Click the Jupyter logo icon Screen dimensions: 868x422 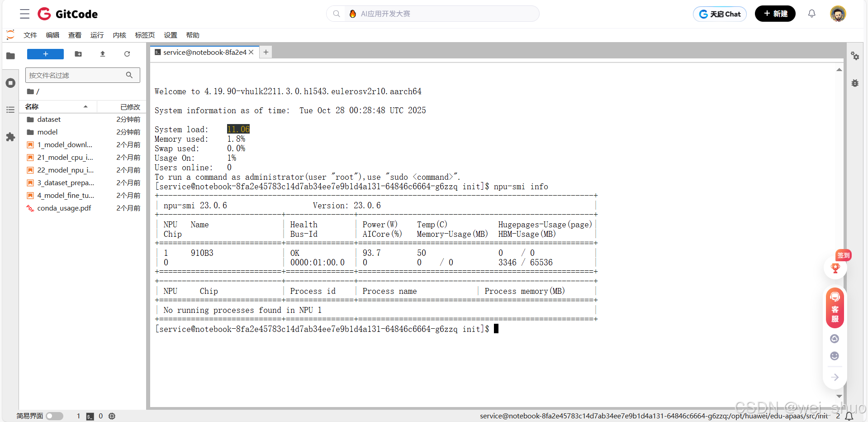[x=10, y=35]
